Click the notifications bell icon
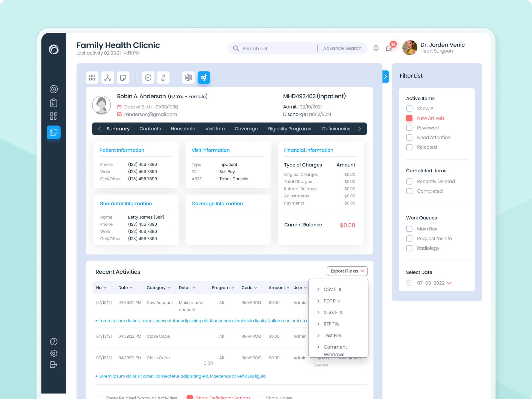Image resolution: width=532 pixels, height=399 pixels. [376, 48]
